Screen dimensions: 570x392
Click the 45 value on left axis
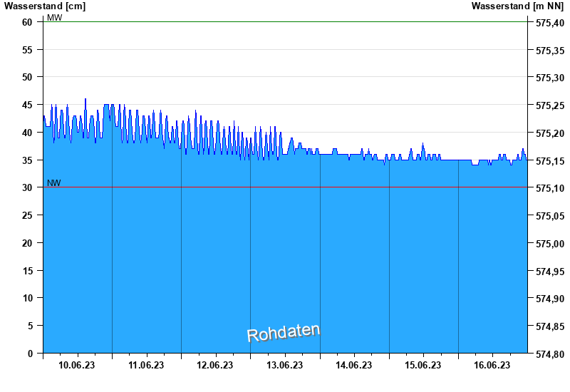[x=27, y=105]
